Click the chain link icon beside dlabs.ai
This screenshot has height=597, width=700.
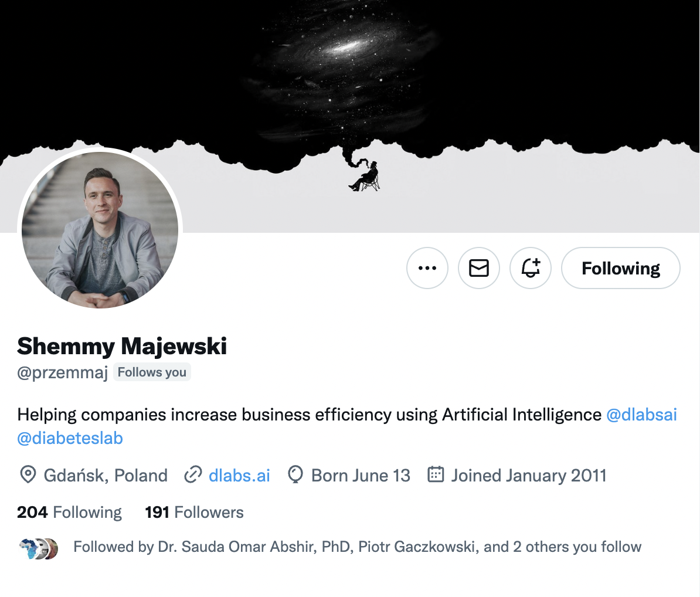pyautogui.click(x=193, y=474)
